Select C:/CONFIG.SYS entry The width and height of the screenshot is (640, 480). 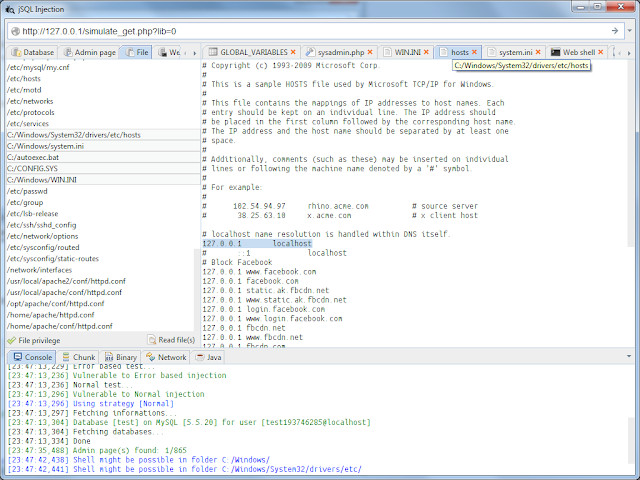click(x=103, y=169)
